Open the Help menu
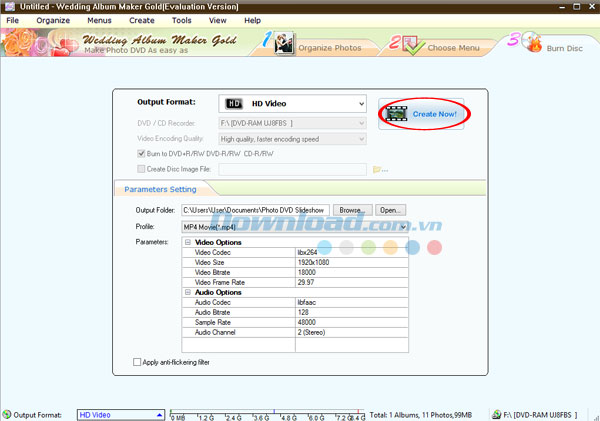 coord(252,20)
